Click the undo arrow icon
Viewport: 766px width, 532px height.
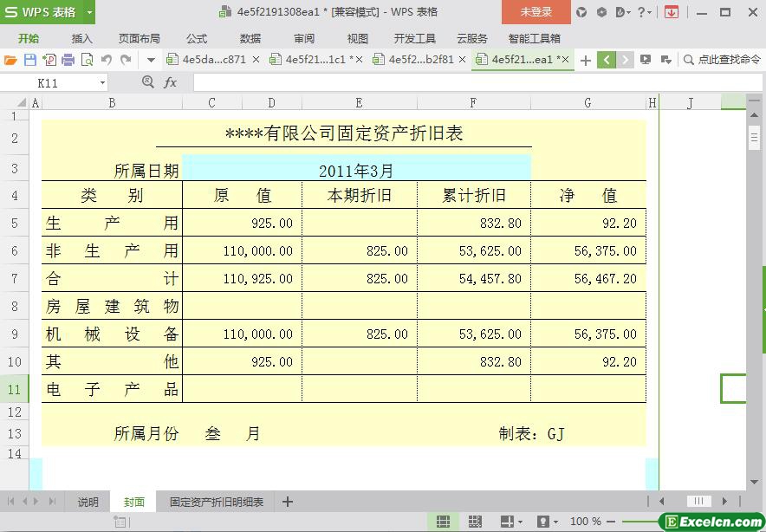pos(107,60)
